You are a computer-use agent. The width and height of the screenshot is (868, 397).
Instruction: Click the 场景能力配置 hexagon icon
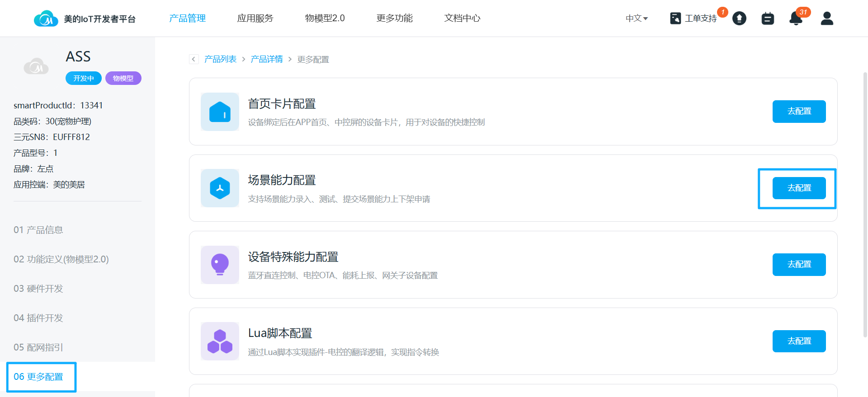pyautogui.click(x=220, y=188)
